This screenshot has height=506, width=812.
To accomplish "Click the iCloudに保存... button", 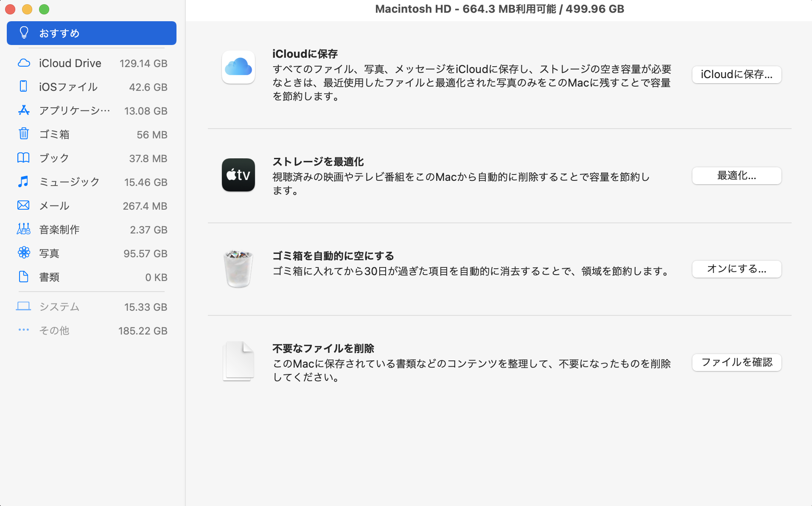I will [x=736, y=75].
